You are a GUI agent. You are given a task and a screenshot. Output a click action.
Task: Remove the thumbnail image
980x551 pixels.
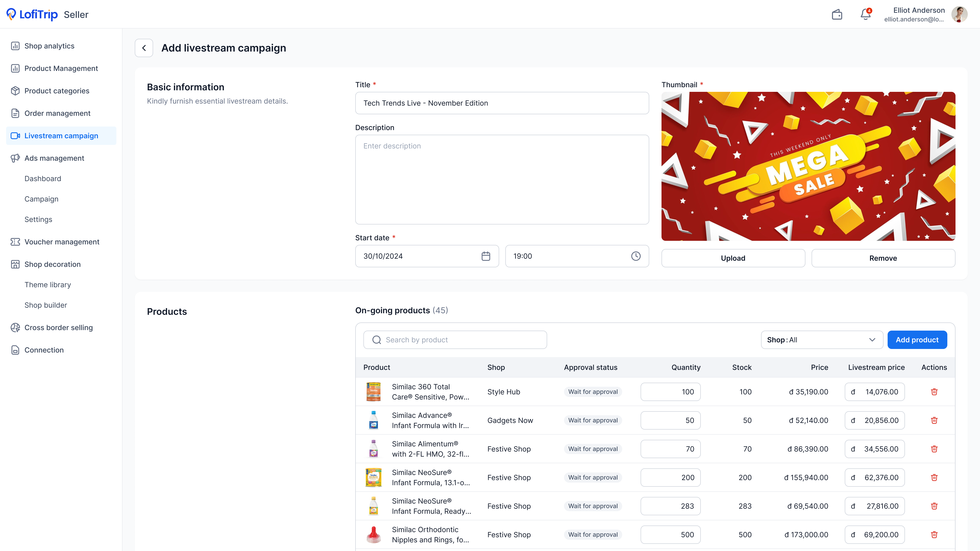883,258
